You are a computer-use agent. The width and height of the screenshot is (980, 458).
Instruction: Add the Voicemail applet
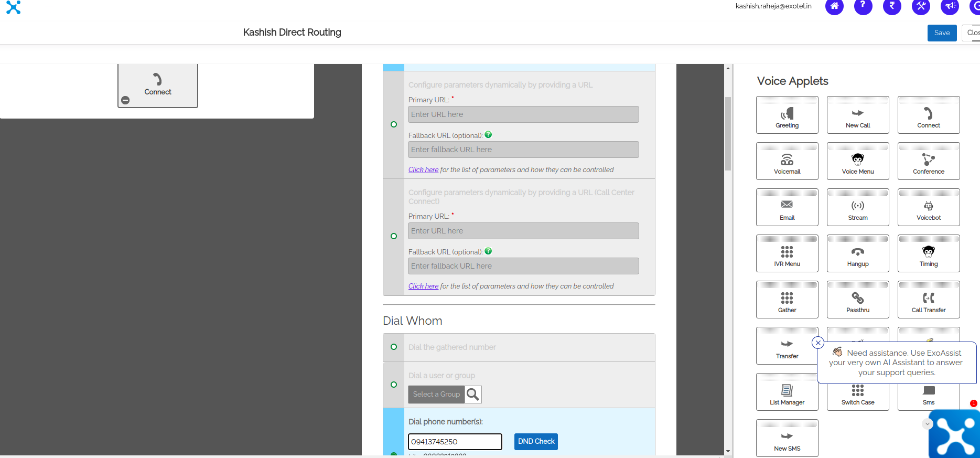click(x=787, y=161)
